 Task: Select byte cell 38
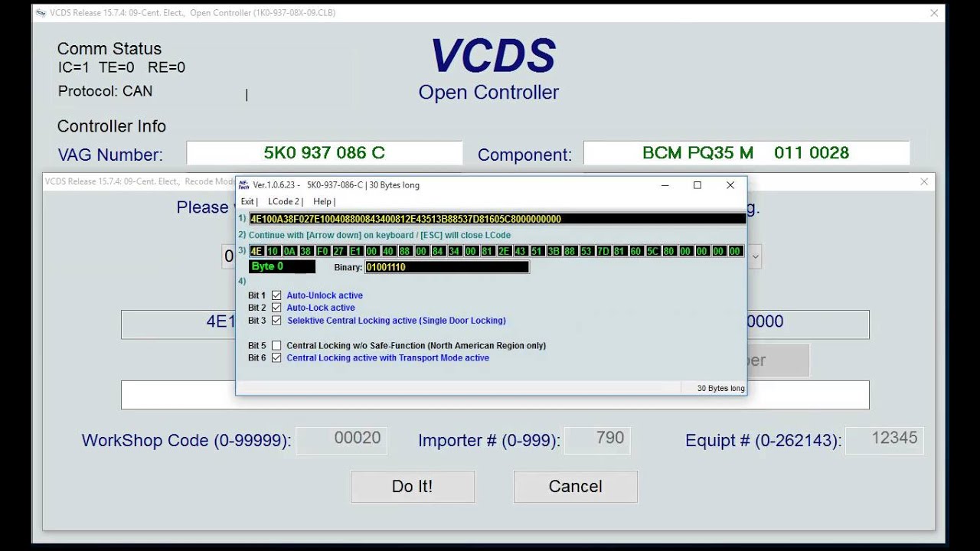(x=305, y=251)
